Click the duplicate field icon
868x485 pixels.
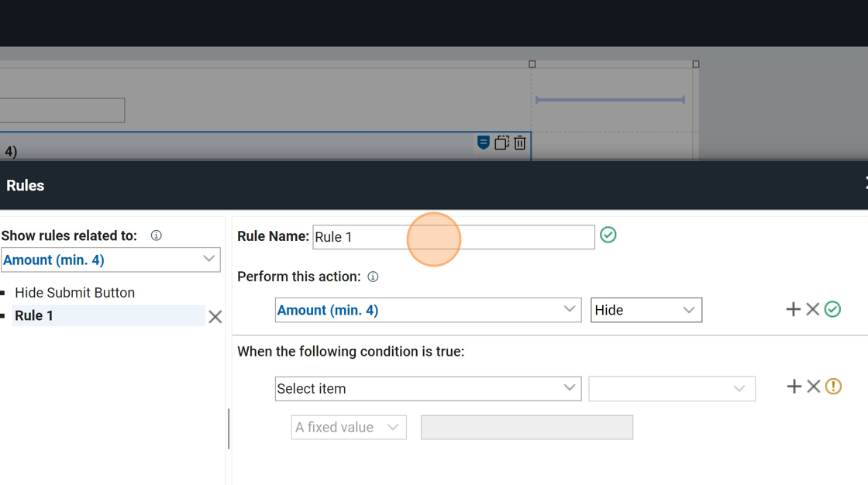[501, 143]
